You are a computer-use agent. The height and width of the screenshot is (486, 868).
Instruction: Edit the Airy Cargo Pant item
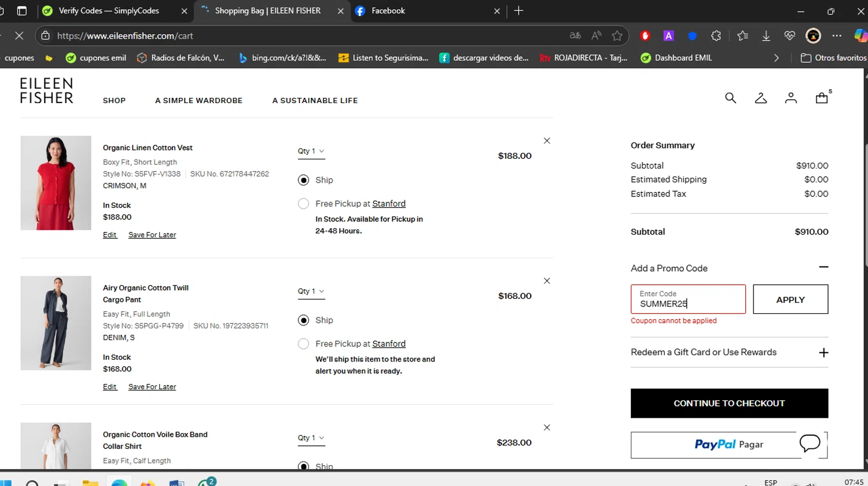[x=110, y=387]
